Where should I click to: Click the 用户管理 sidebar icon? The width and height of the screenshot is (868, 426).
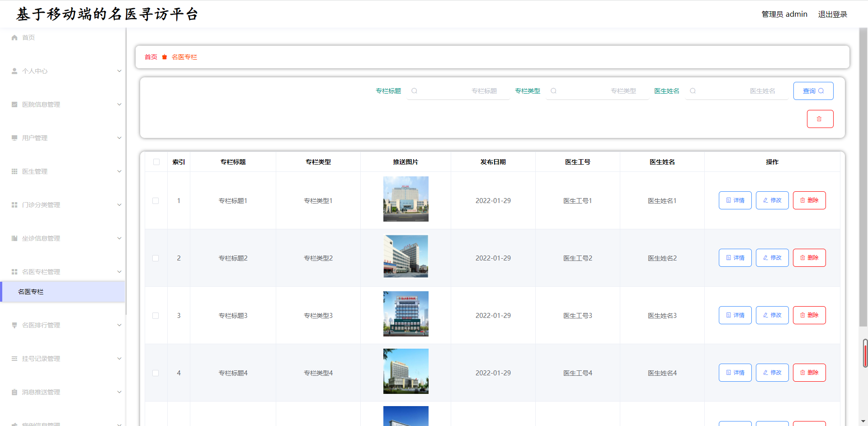point(14,138)
